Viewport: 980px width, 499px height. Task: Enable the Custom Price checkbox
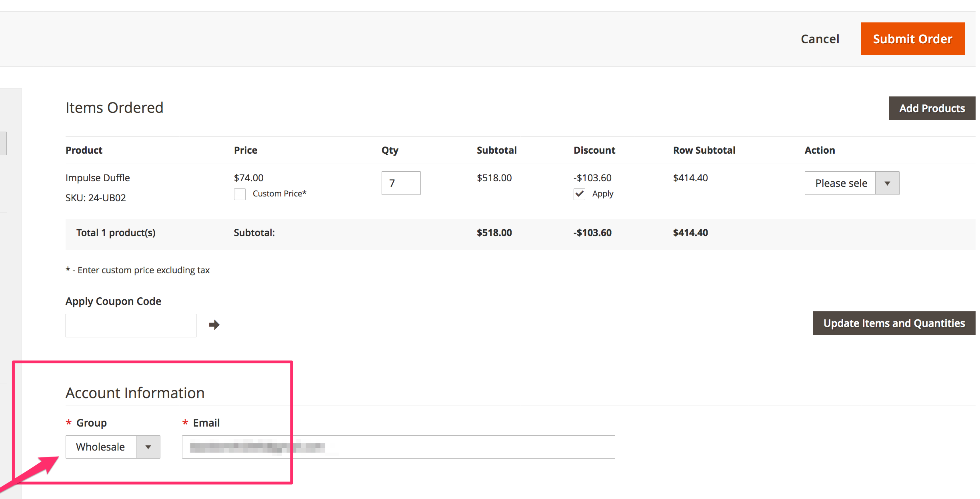240,194
